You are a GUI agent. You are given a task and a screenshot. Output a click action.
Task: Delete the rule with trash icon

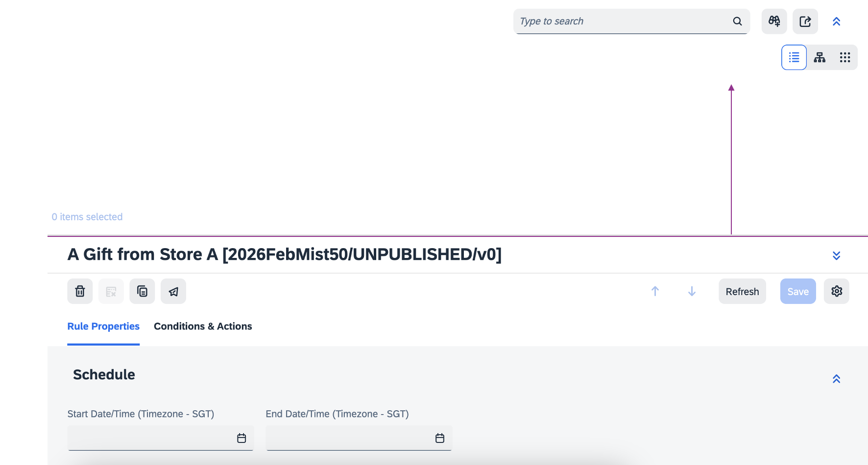tap(80, 291)
